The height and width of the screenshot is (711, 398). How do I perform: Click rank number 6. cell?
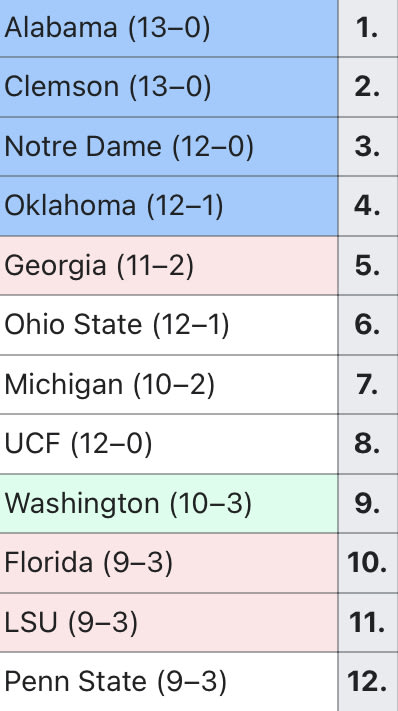point(368,325)
